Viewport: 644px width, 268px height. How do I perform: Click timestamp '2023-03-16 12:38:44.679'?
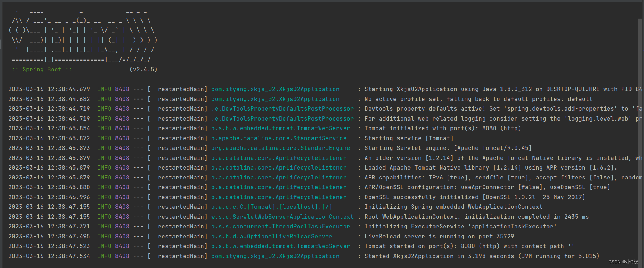(49, 89)
